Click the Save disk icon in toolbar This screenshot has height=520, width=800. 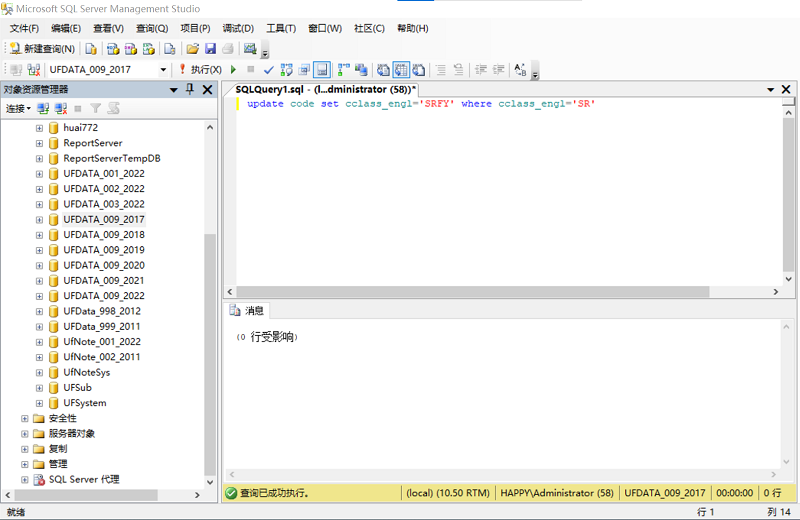210,49
